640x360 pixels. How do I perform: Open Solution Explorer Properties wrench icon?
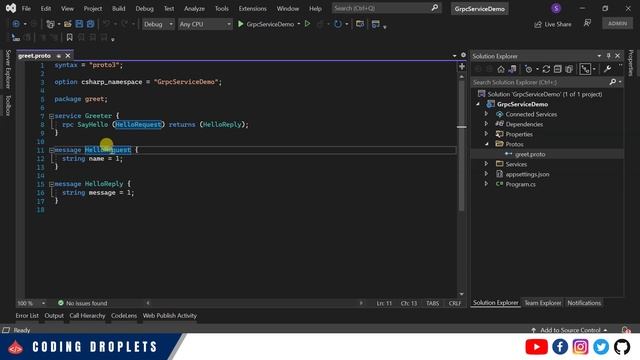[x=607, y=69]
